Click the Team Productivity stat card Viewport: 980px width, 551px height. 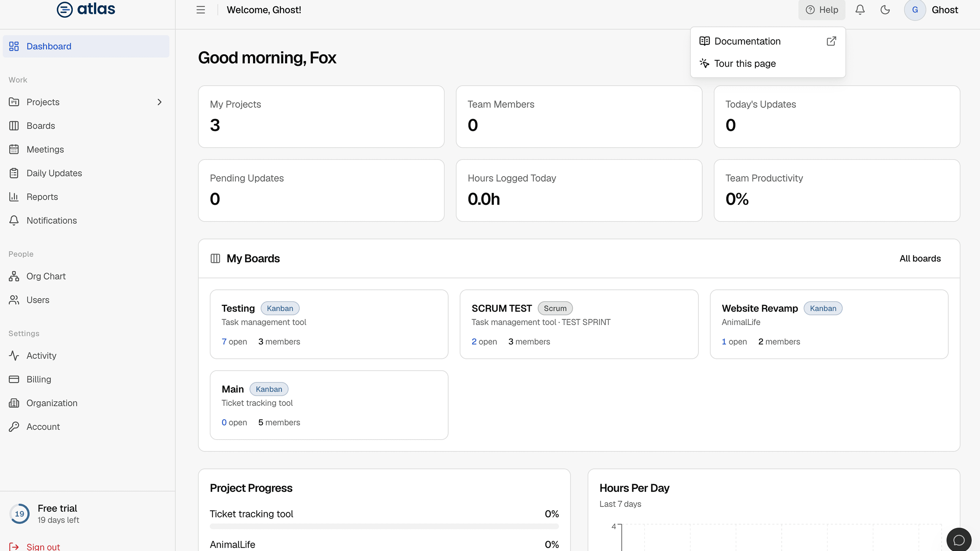[837, 190]
